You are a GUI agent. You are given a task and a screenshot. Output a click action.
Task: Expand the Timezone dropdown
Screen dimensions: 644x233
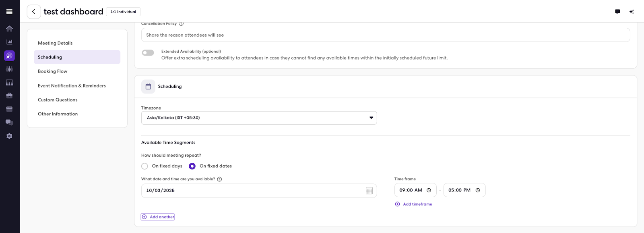[x=259, y=118]
